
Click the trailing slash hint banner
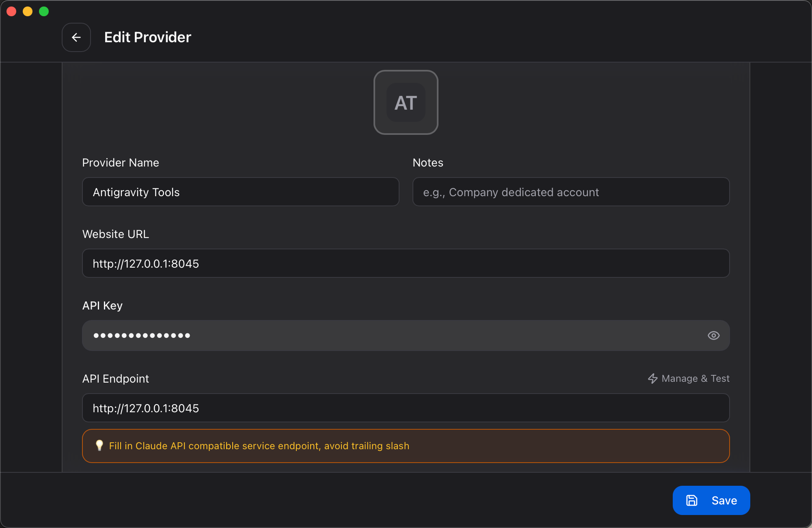[406, 446]
